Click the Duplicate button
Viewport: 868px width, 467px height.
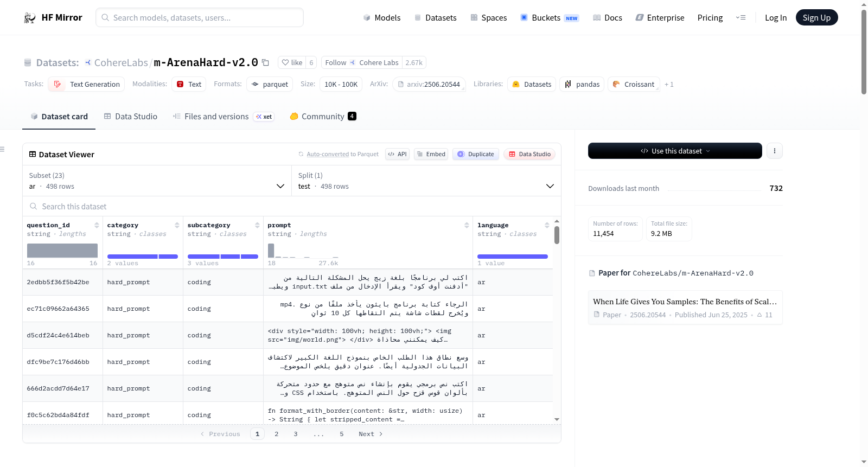(x=475, y=154)
